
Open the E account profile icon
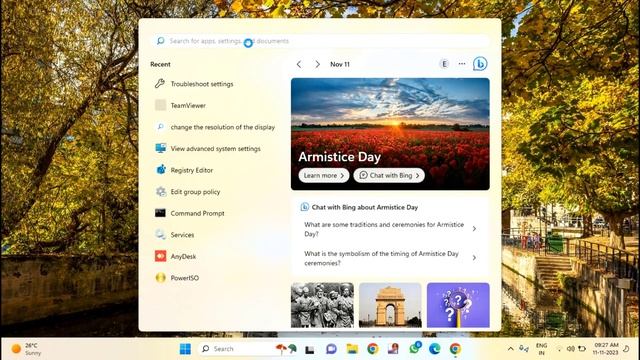444,64
